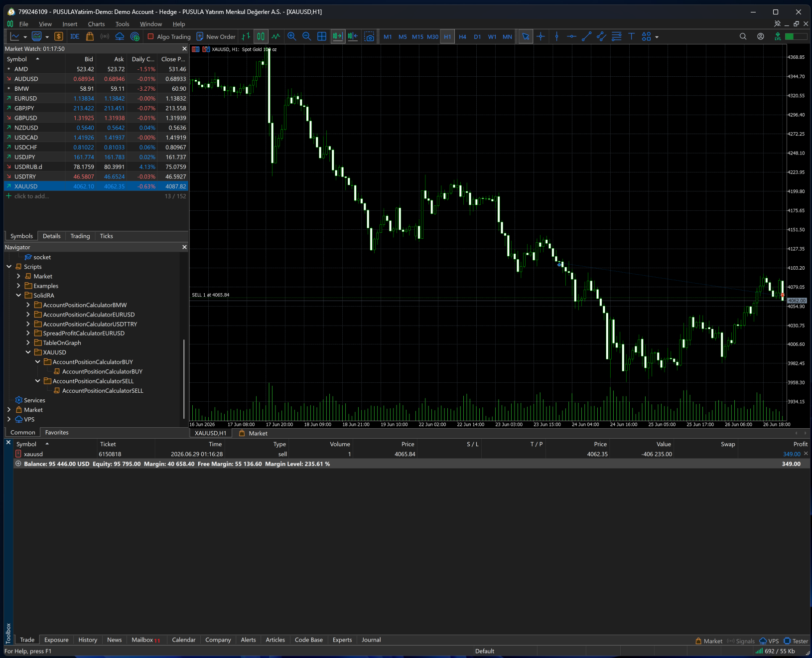Take chart screenshot with camera icon
The width and height of the screenshot is (812, 658).
pos(369,36)
